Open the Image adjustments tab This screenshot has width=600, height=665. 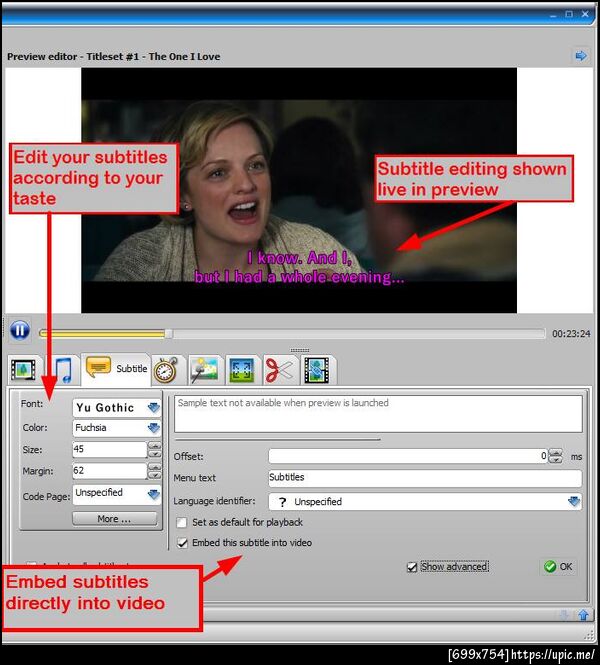(204, 370)
